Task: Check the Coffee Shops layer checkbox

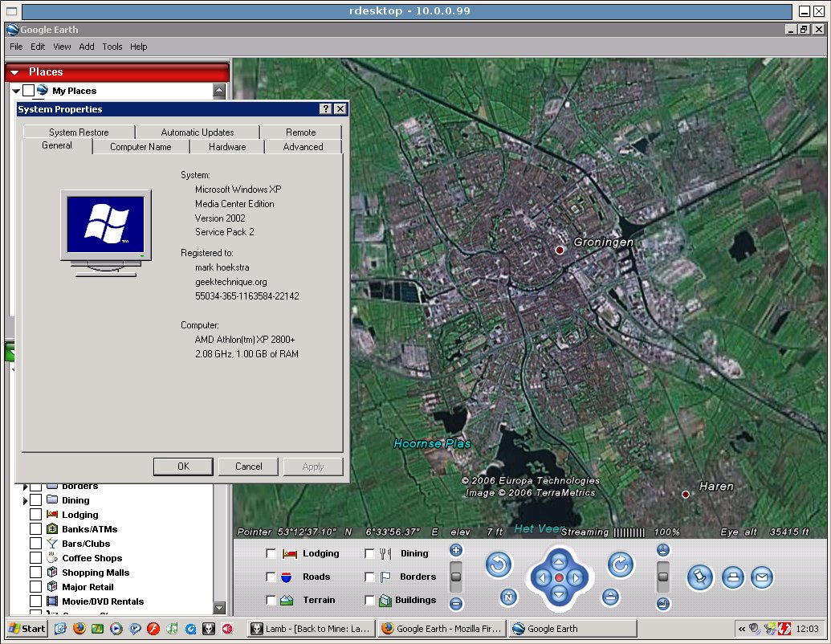Action: (x=35, y=557)
